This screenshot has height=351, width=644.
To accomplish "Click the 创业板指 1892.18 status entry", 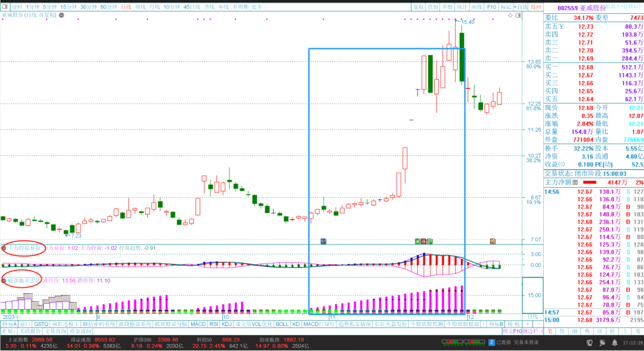I will point(281,340).
